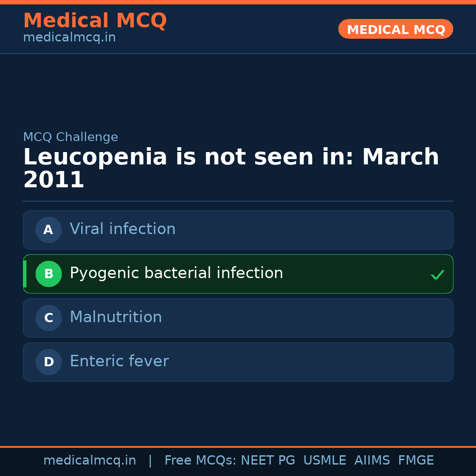Screen dimensions: 476x476
Task: Select the 'Viral infection' answer text
Action: (123, 229)
